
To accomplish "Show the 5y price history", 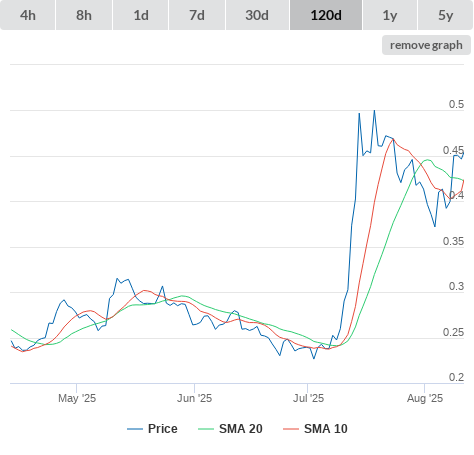I will 446,15.
